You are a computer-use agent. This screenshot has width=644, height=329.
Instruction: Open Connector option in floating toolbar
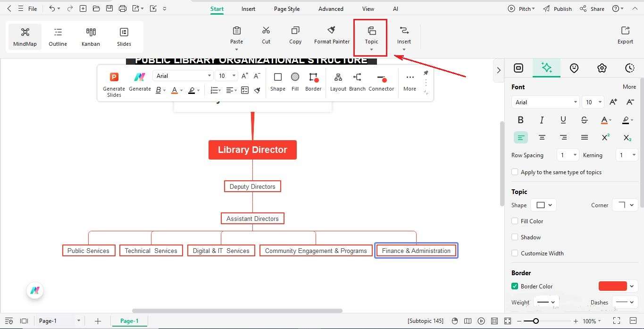[x=381, y=82]
